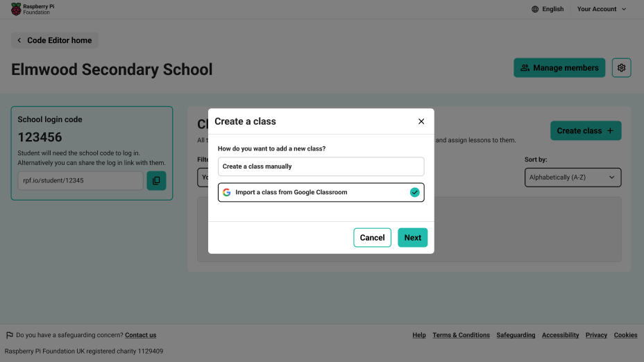This screenshot has height=362, width=644.
Task: Close the Create a class dialog
Action: 421,121
